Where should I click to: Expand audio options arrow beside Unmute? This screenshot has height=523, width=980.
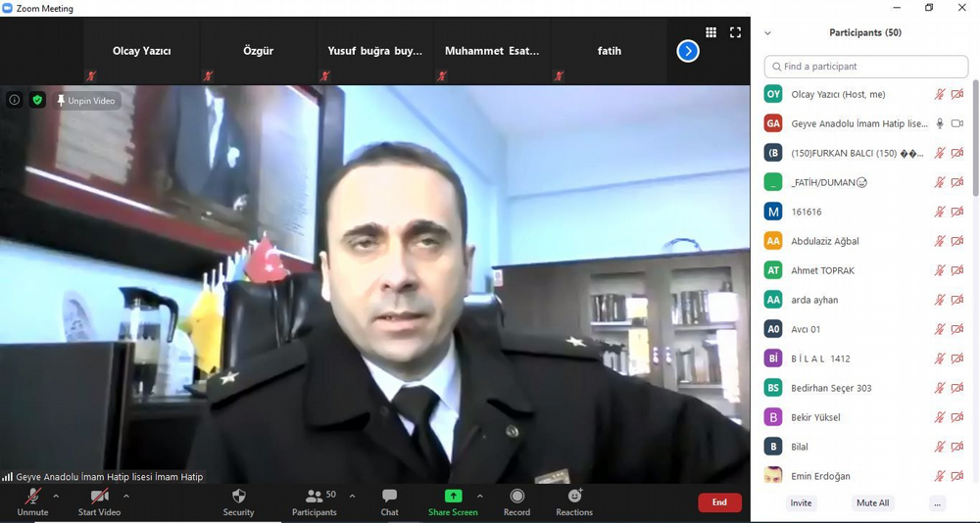(x=56, y=497)
